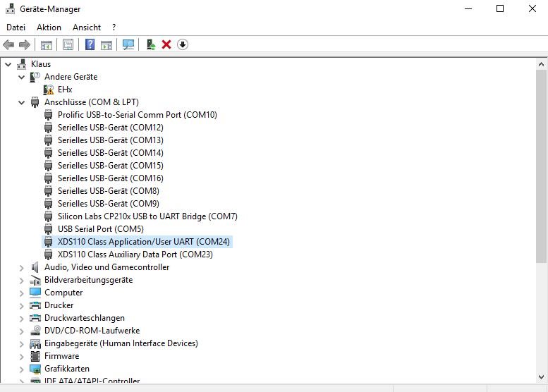
Task: Select Serielles USB-Gerät (COM9)
Action: [109, 204]
